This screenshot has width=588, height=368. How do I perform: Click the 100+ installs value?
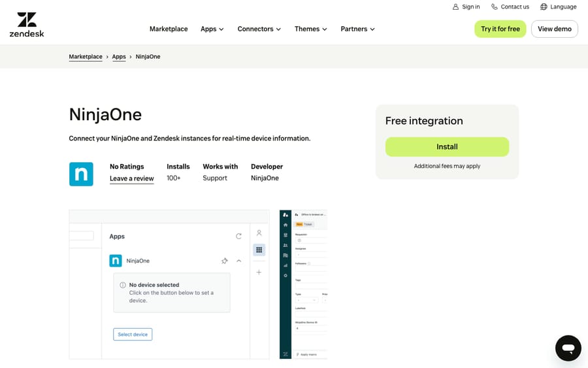pos(174,178)
